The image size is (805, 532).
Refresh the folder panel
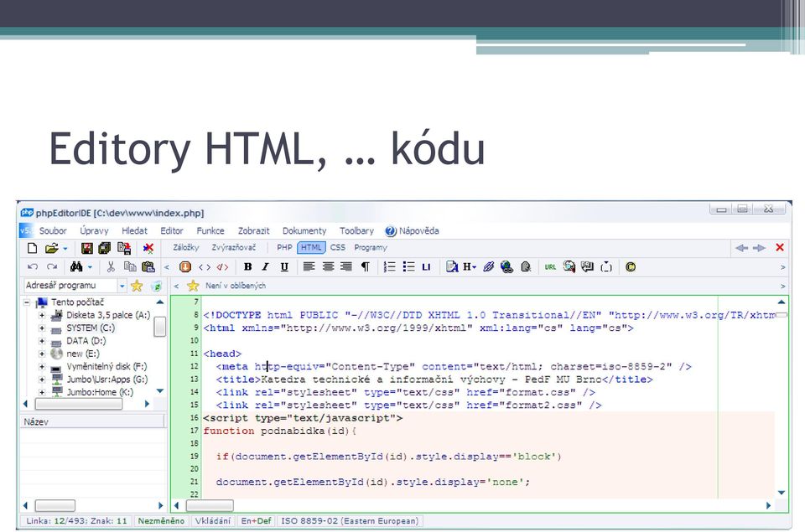tap(157, 287)
